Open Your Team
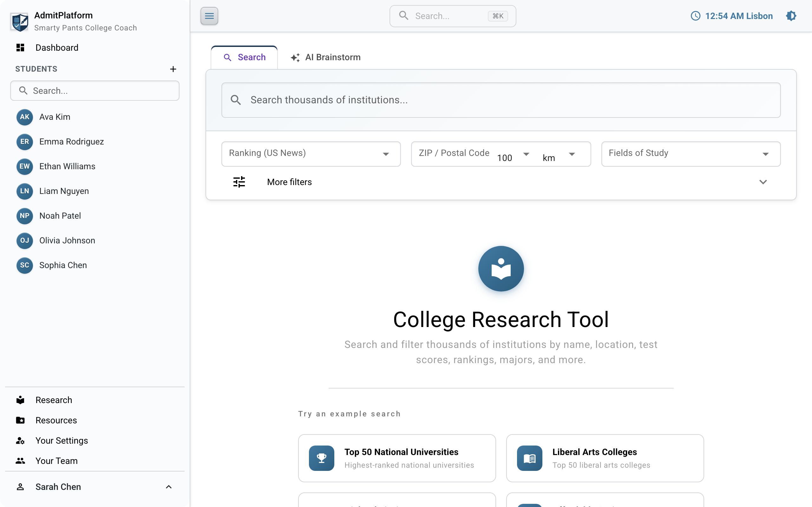812x507 pixels. (x=56, y=461)
